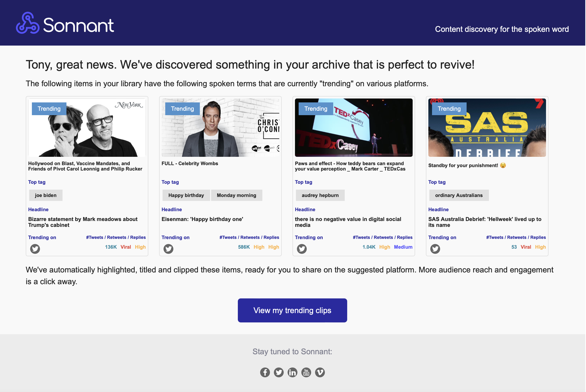Click 'Medium' replies rating on audrey hepburn card

pyautogui.click(x=404, y=247)
